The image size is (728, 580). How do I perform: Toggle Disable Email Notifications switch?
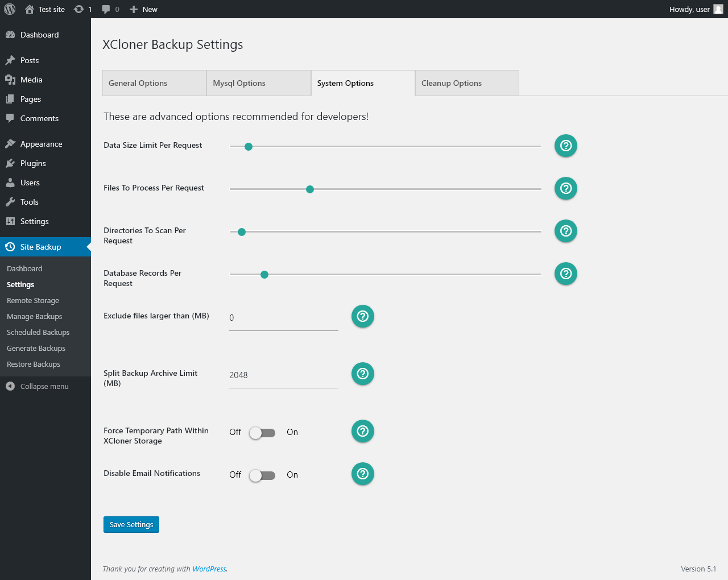pyautogui.click(x=262, y=475)
